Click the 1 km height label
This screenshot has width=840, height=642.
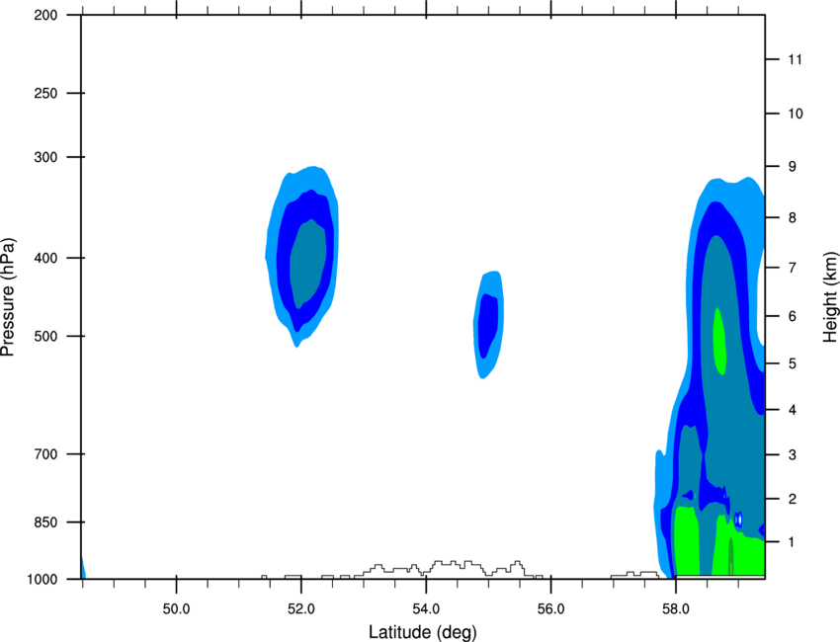793,542
